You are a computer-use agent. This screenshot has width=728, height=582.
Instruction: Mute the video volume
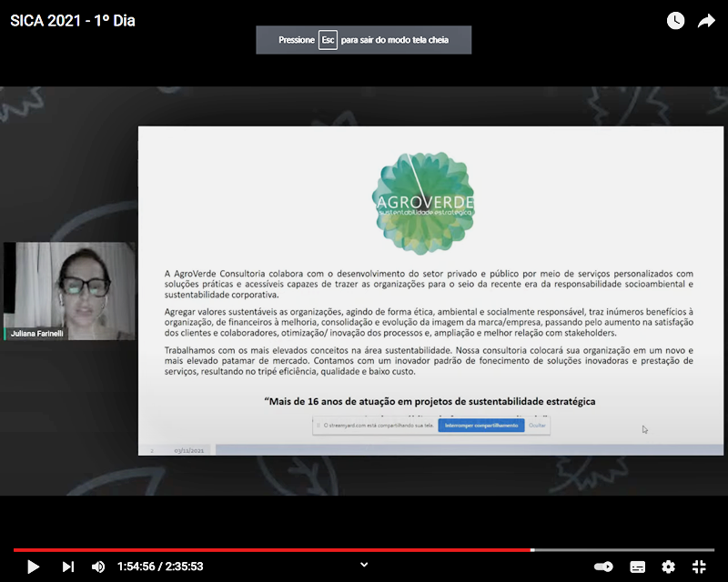[x=98, y=567]
